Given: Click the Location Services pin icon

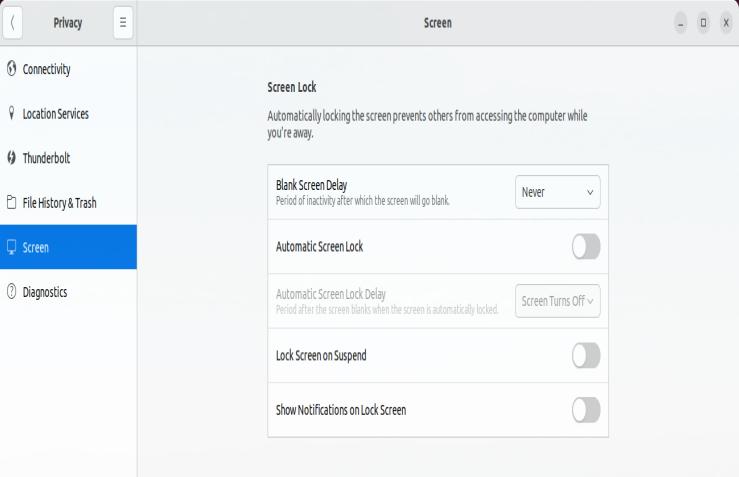Looking at the screenshot, I should tap(12, 114).
